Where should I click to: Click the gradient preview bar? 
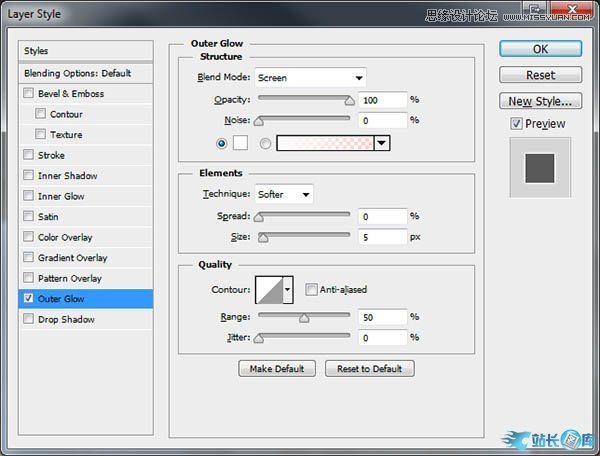(x=324, y=143)
